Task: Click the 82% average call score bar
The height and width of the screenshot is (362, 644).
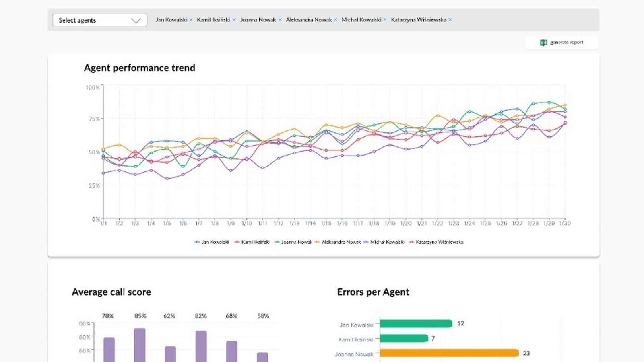Action: pos(201,346)
